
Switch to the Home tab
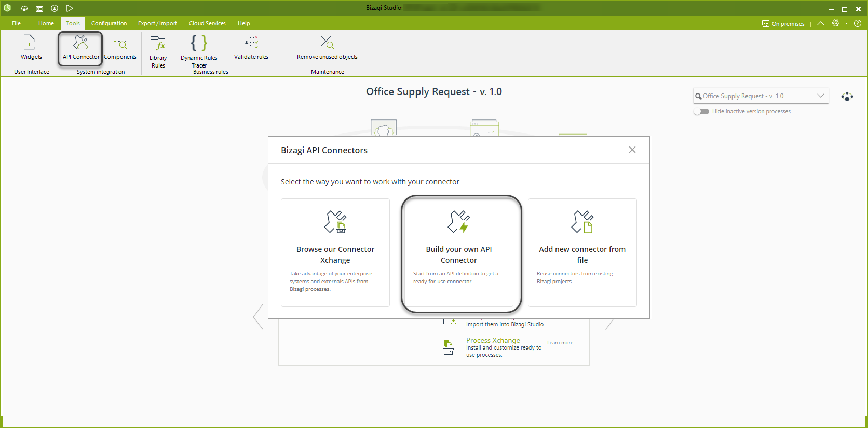[x=46, y=23]
